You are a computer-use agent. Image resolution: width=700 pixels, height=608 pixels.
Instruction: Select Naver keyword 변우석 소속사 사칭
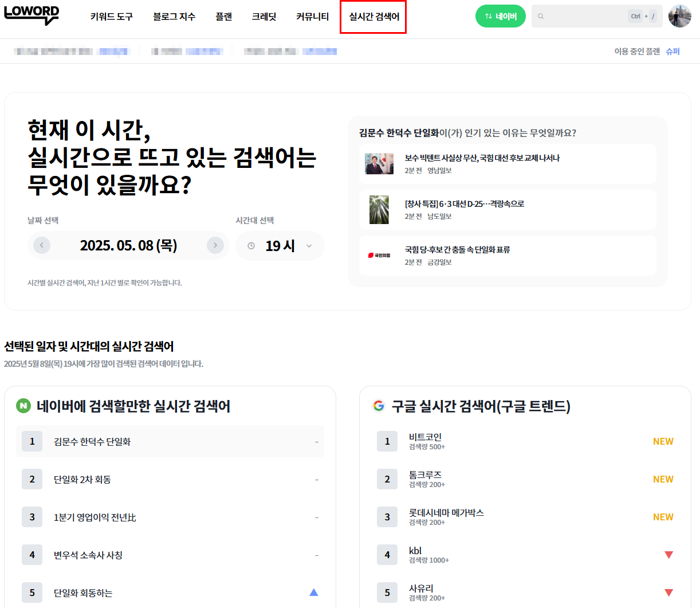click(x=170, y=555)
